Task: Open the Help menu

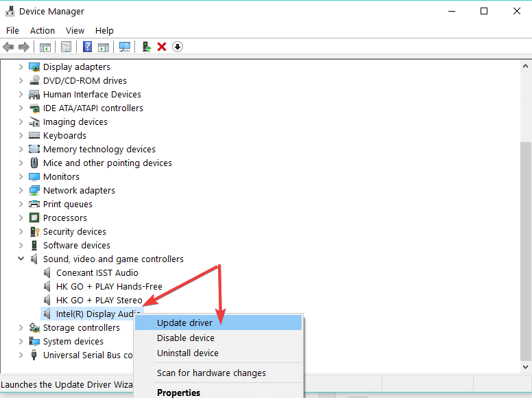Action: [x=104, y=31]
